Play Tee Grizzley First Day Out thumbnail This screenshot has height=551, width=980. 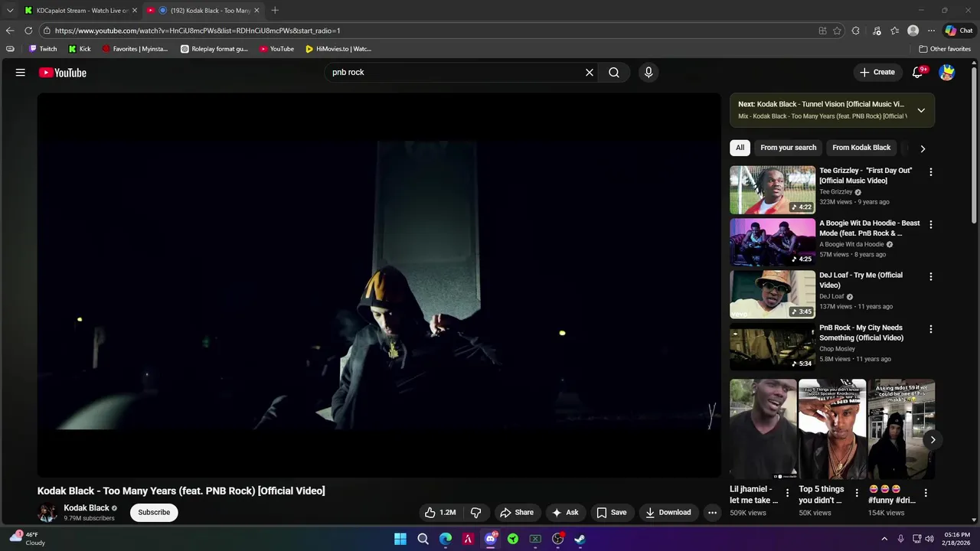click(773, 190)
